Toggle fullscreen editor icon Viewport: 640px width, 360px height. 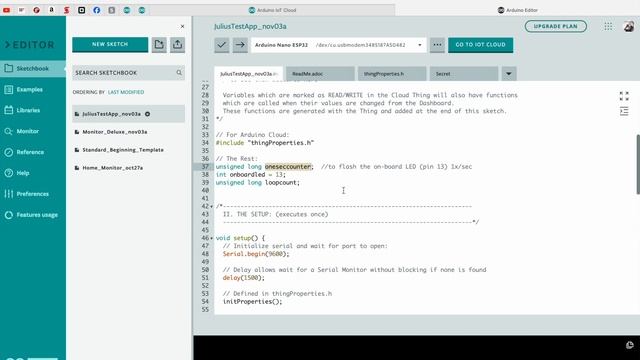tap(624, 96)
